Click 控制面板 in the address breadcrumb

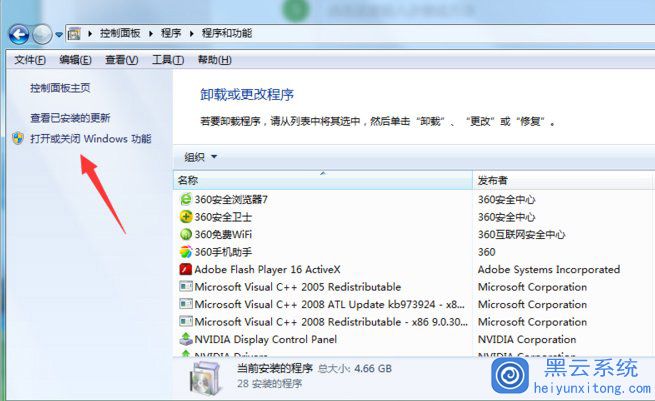(x=120, y=33)
